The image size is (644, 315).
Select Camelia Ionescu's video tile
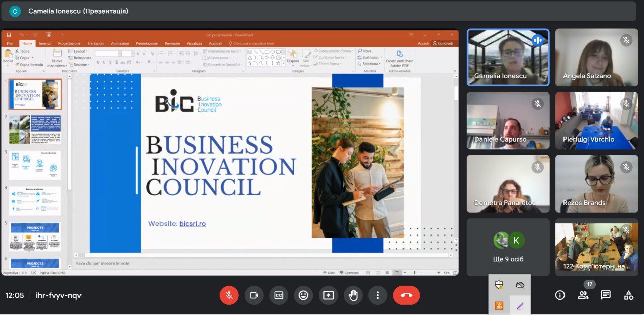(x=508, y=57)
